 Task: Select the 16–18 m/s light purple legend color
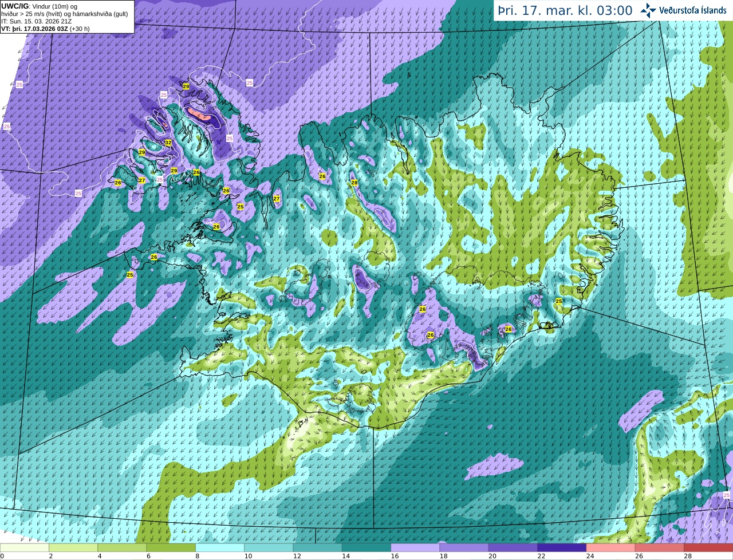pos(415,547)
